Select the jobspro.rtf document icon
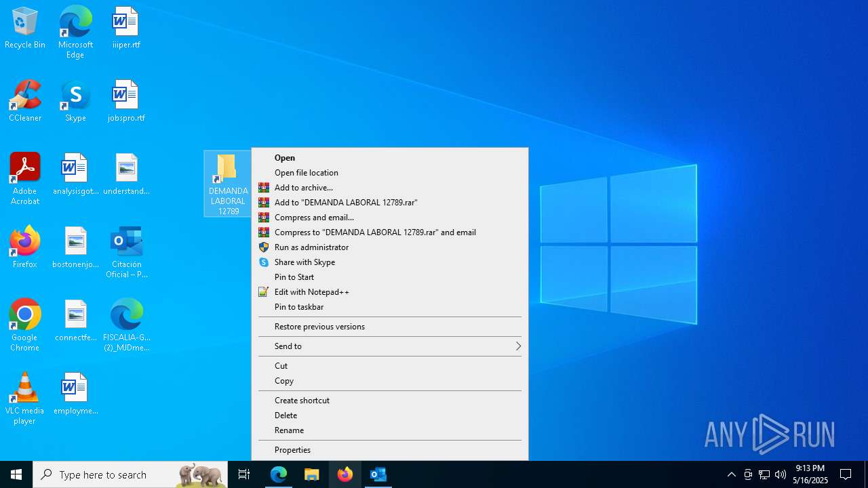This screenshot has height=488, width=868. pyautogui.click(x=126, y=102)
